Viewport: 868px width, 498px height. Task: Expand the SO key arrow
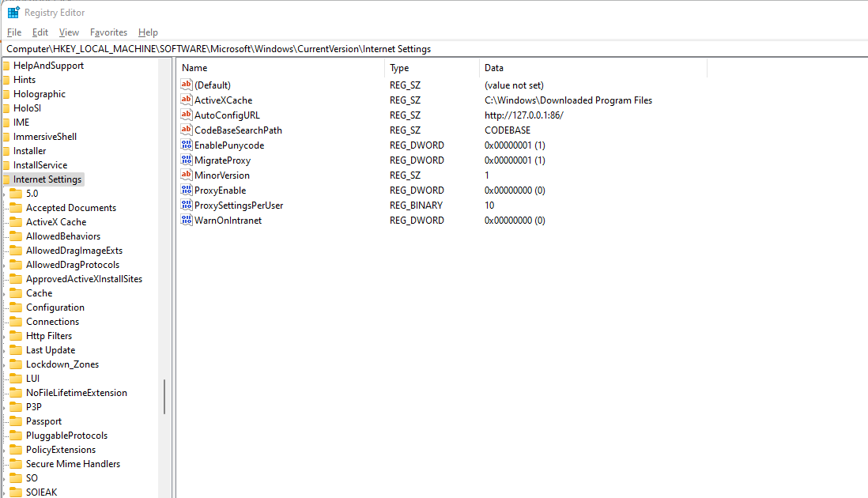5,478
